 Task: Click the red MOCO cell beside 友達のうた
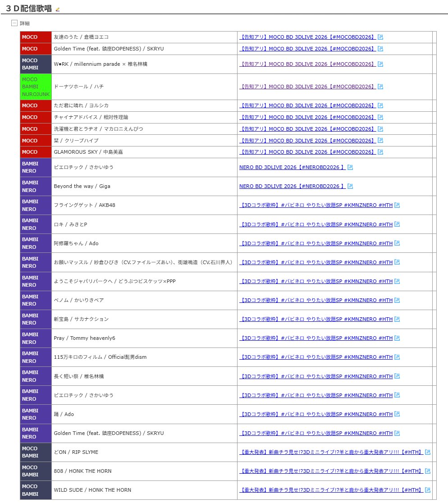tap(36, 37)
